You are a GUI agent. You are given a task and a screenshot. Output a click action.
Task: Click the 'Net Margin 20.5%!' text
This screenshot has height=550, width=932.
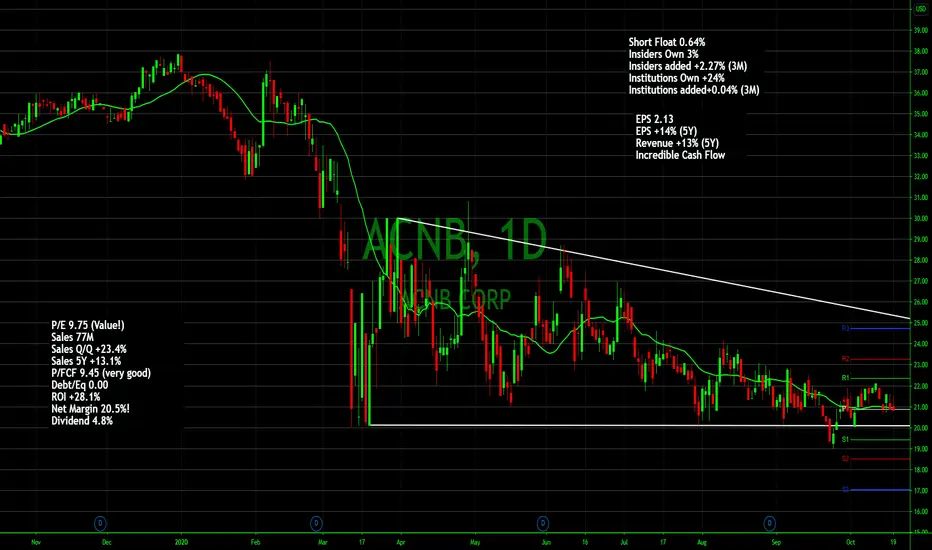(90, 408)
